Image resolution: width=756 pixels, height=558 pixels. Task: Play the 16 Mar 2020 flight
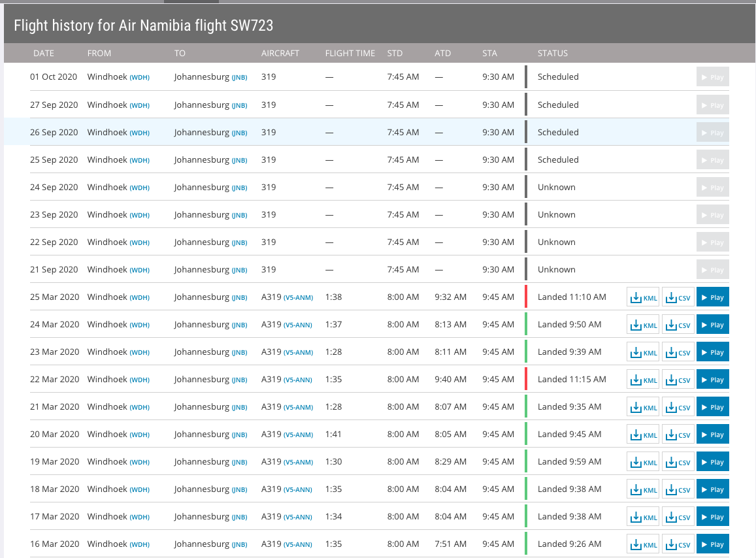tap(713, 544)
